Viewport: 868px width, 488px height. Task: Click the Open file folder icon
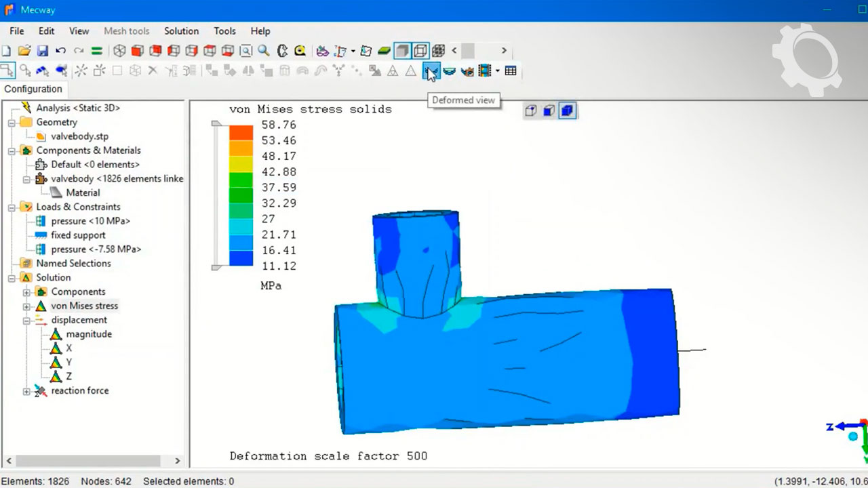pyautogui.click(x=24, y=51)
